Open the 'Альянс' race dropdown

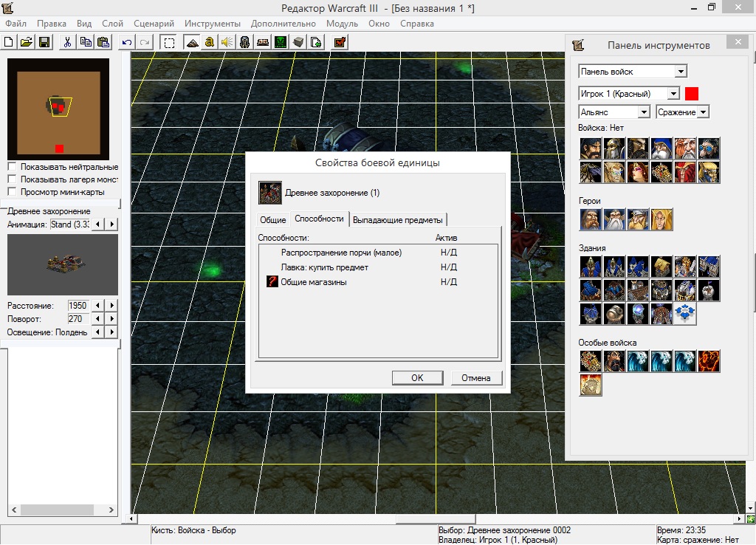click(644, 112)
